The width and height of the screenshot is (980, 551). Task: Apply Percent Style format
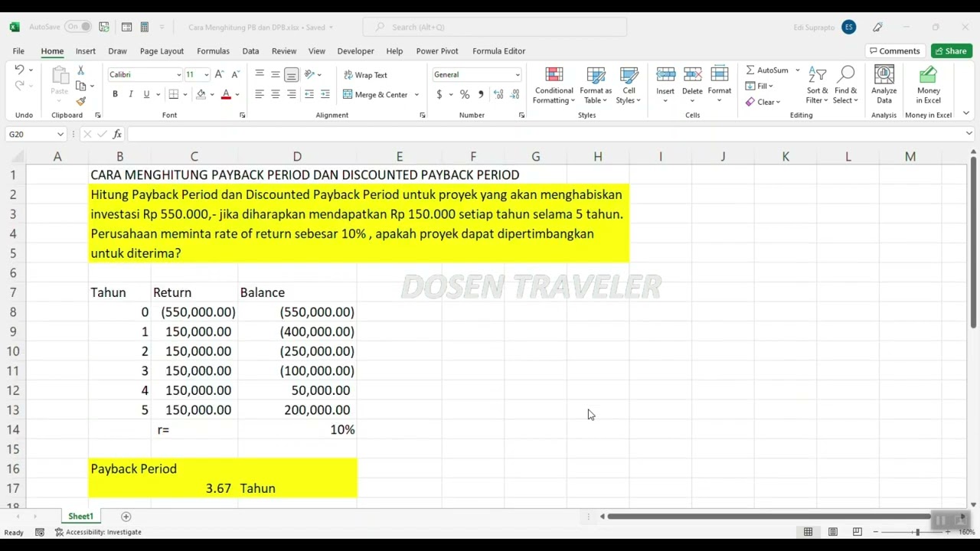point(465,94)
